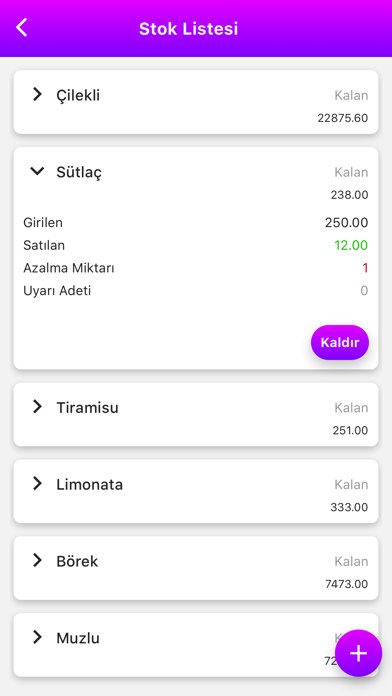
Task: Open the Limonata item name
Action: click(x=89, y=484)
